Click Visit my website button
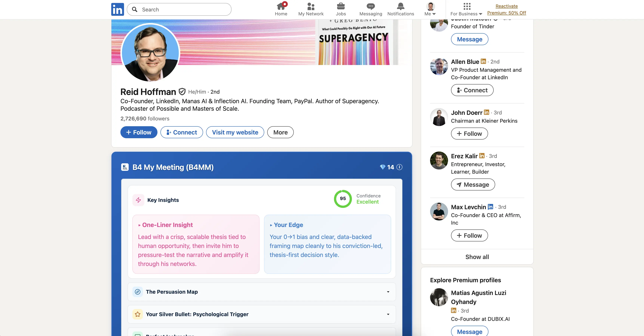 pyautogui.click(x=235, y=132)
